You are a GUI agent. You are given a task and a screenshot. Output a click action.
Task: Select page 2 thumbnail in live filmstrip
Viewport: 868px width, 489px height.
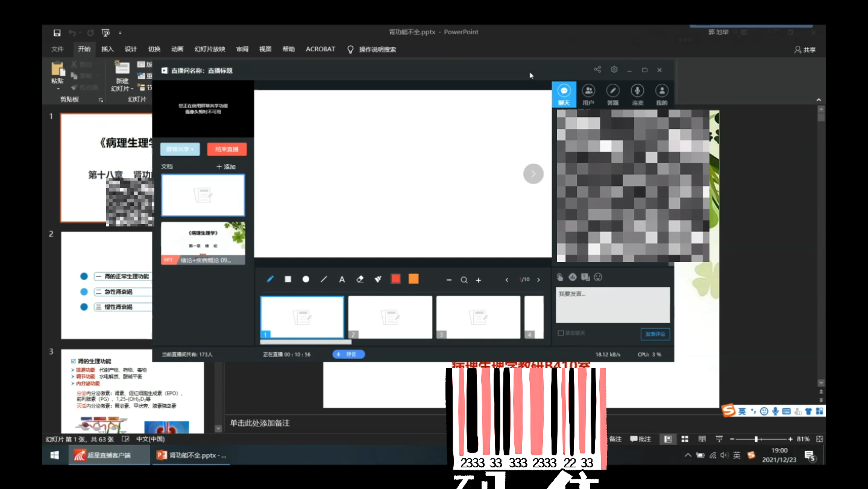point(390,317)
